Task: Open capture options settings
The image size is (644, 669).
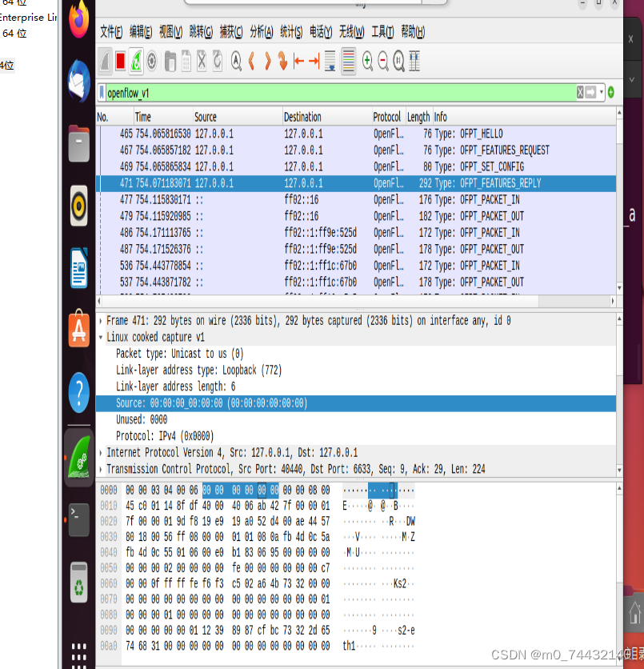Action: (x=152, y=61)
